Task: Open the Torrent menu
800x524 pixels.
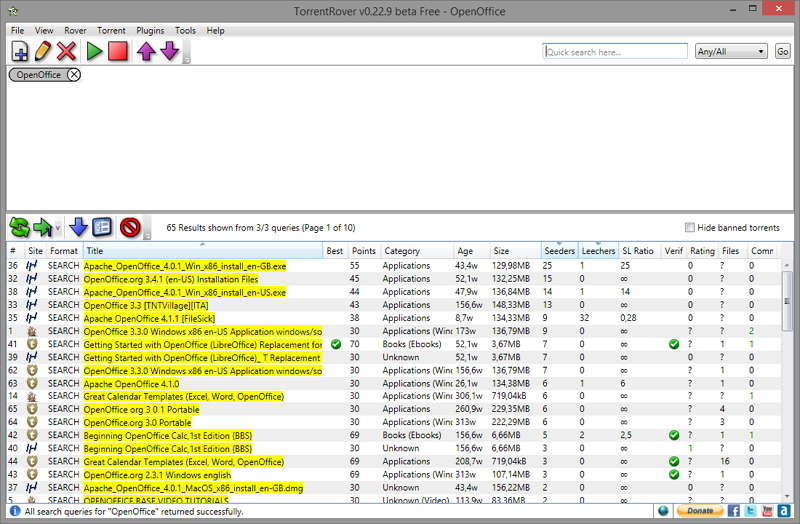Action: pyautogui.click(x=111, y=31)
